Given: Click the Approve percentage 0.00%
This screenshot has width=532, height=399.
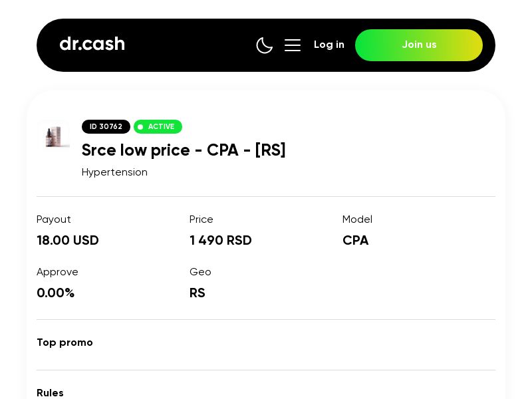Looking at the screenshot, I should click(56, 293).
